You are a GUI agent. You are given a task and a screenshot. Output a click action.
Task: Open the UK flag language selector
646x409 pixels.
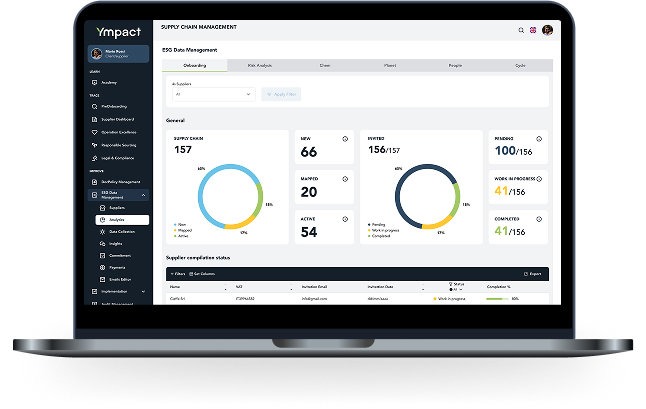click(x=533, y=30)
